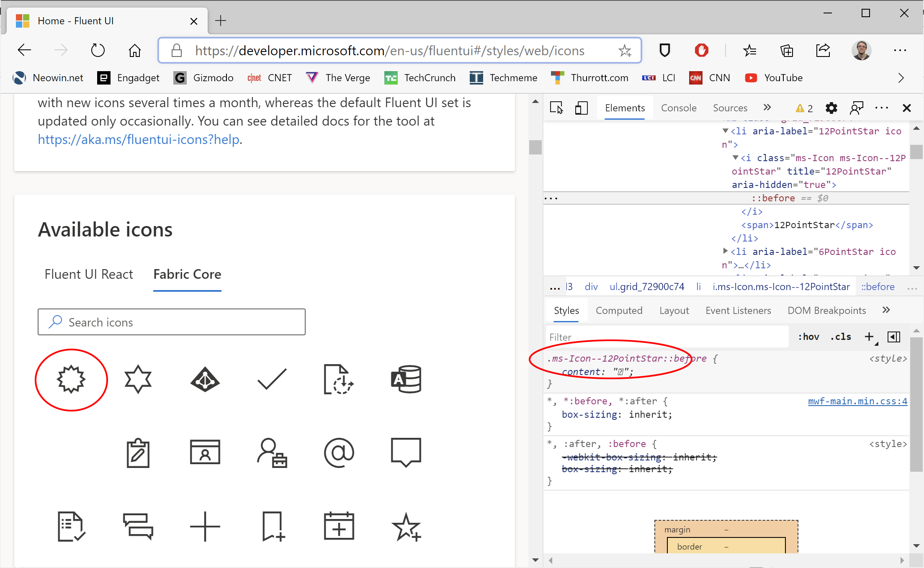Open DevTools settings gear
Image resolution: width=924 pixels, height=568 pixels.
point(831,108)
